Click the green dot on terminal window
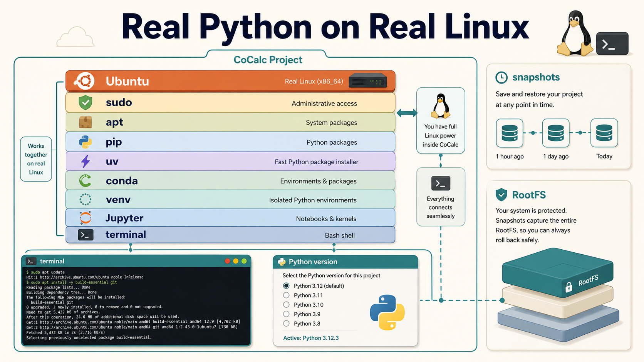This screenshot has width=644, height=362. pos(244,261)
